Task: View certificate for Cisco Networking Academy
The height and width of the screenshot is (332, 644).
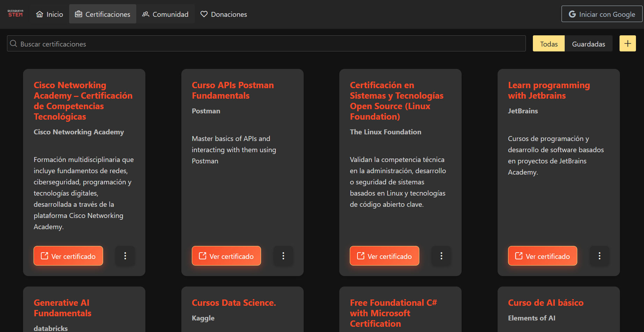Action: click(68, 256)
